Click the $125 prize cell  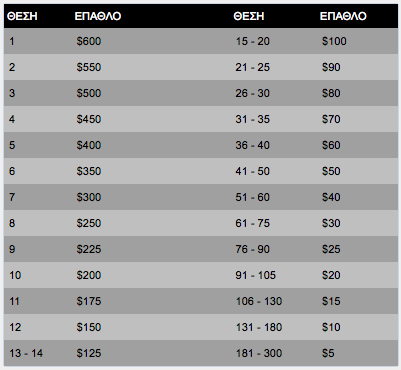89,353
